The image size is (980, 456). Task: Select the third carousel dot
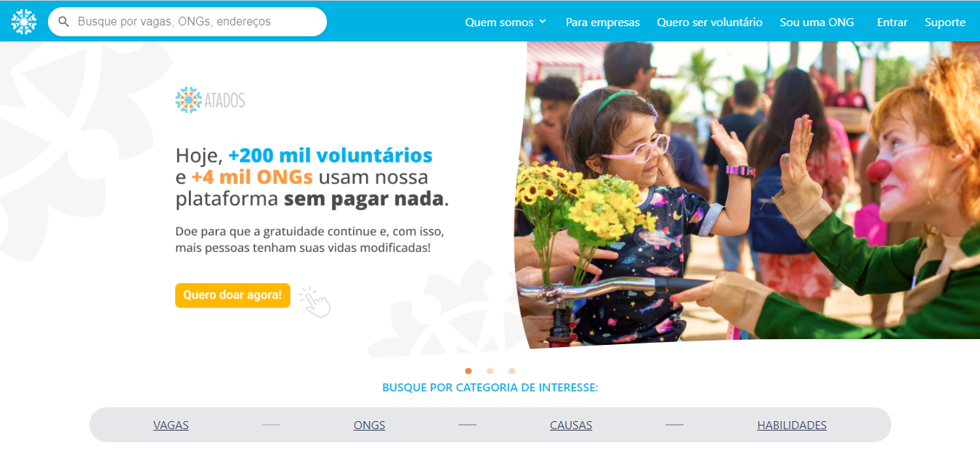tap(511, 371)
